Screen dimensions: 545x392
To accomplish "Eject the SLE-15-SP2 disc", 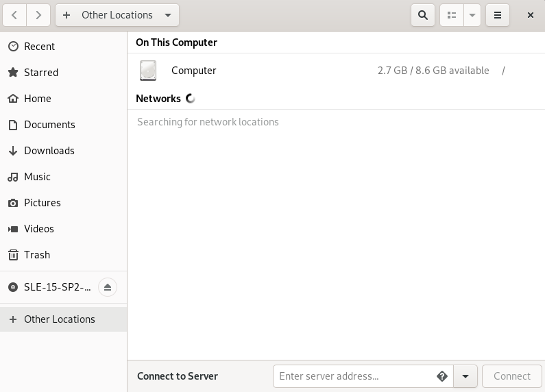I will pos(108,287).
